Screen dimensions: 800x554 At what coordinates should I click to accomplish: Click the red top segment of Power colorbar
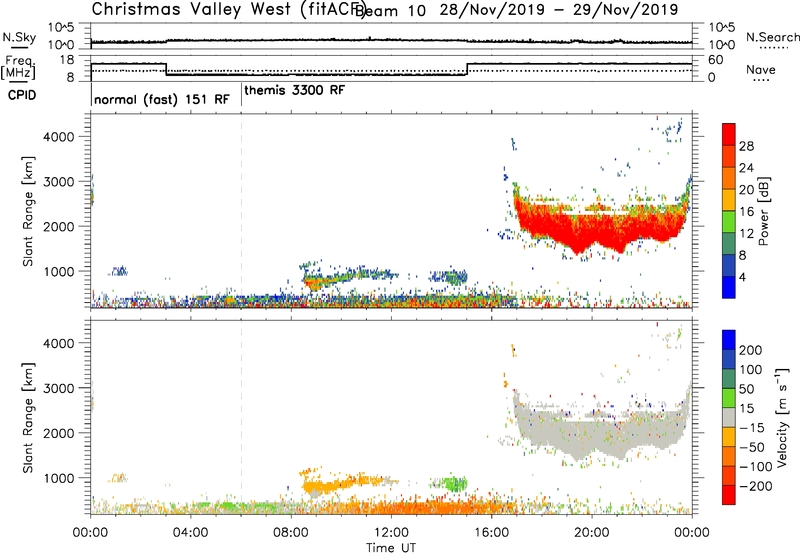pos(729,134)
